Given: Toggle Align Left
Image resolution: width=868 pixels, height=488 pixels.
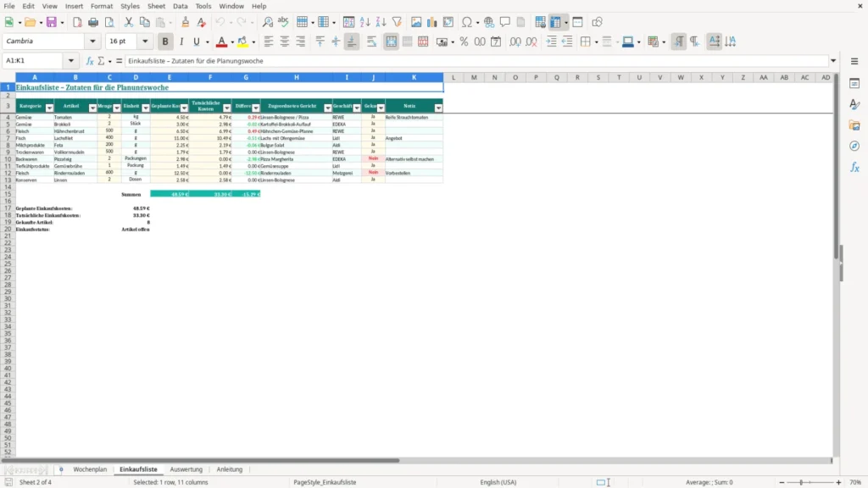Looking at the screenshot, I should click(269, 42).
